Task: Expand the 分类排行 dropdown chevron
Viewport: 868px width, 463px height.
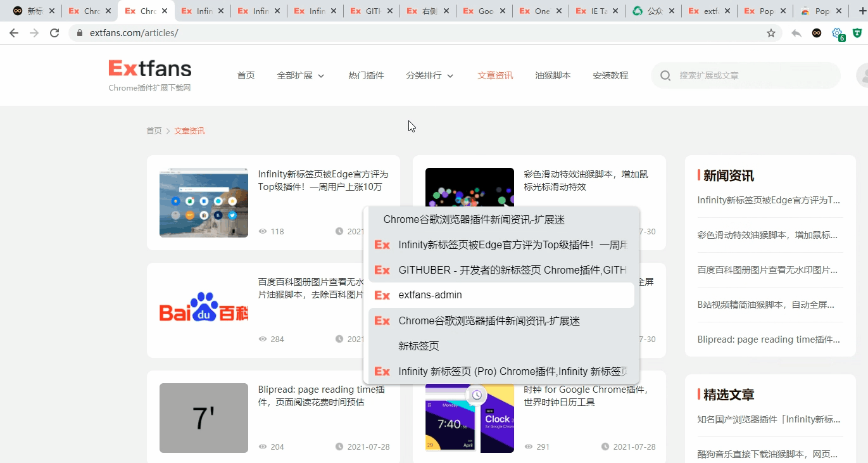Action: (x=450, y=76)
